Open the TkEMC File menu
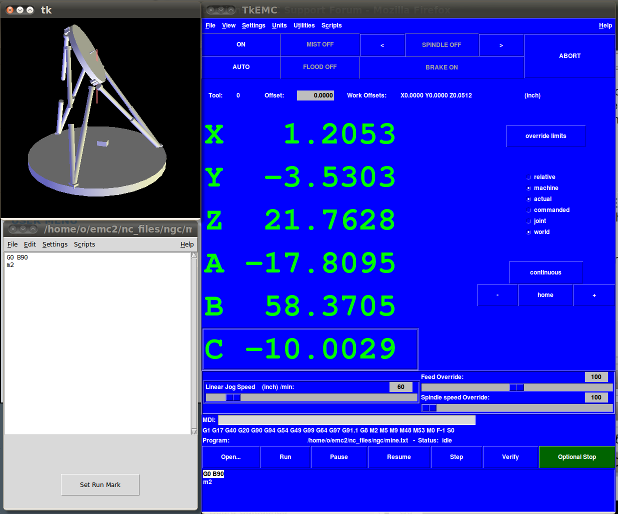 point(210,26)
